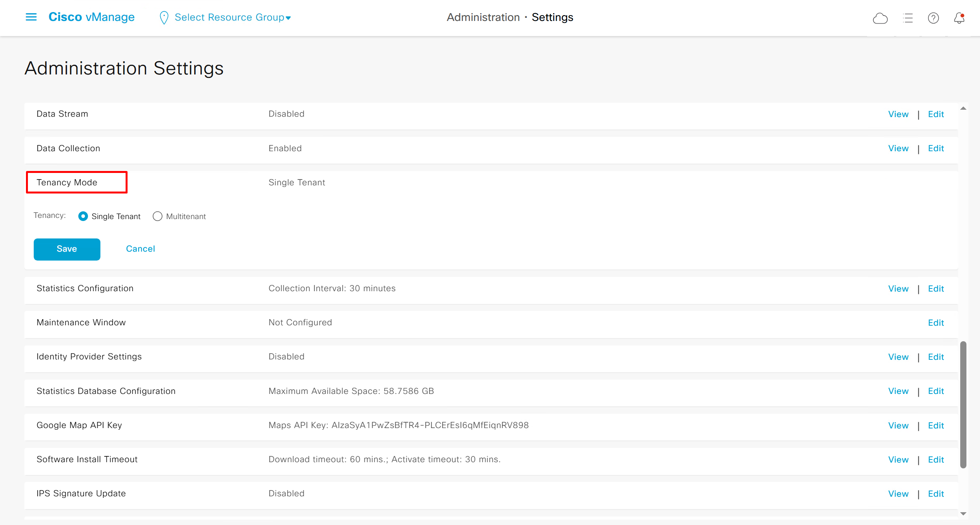980x525 pixels.
Task: Collapse the Tenancy Mode section
Action: coord(67,182)
